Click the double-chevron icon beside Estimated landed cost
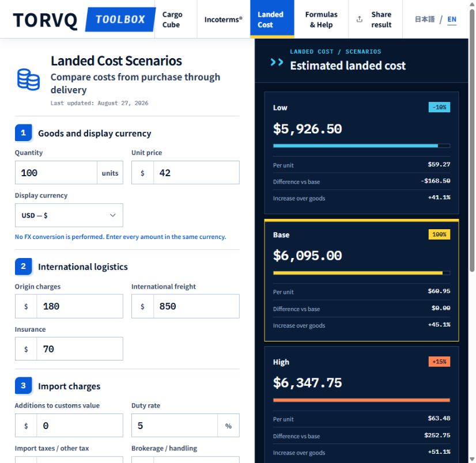Image resolution: width=476 pixels, height=463 pixels. click(277, 62)
